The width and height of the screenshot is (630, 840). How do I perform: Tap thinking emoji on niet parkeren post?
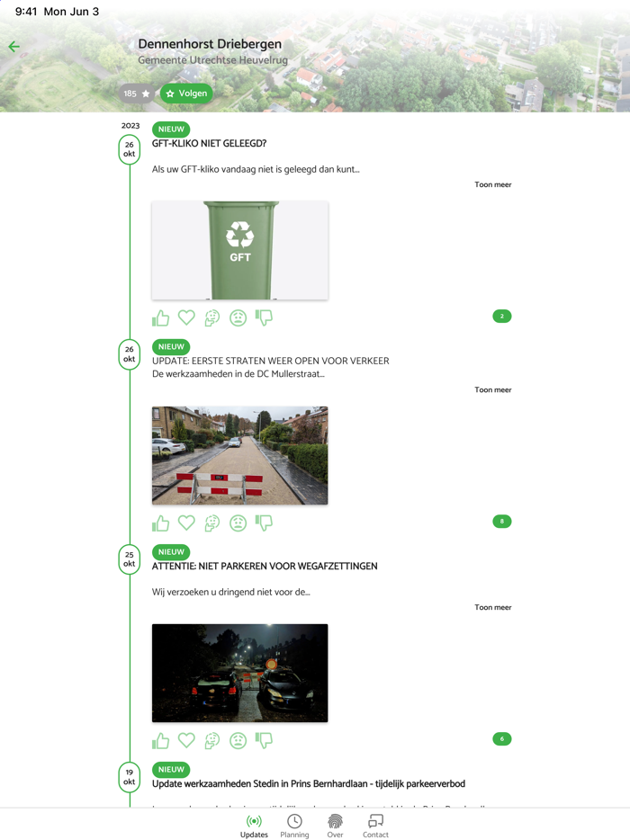tap(211, 740)
